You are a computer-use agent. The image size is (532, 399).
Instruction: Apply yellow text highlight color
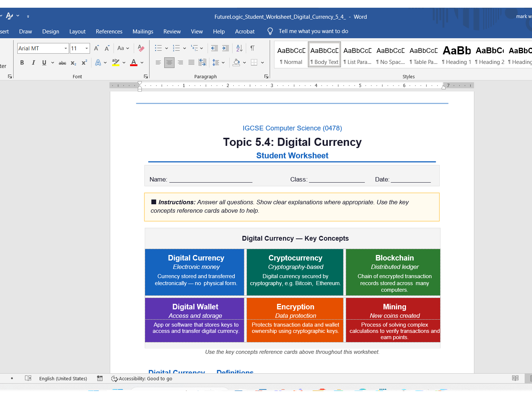[116, 63]
